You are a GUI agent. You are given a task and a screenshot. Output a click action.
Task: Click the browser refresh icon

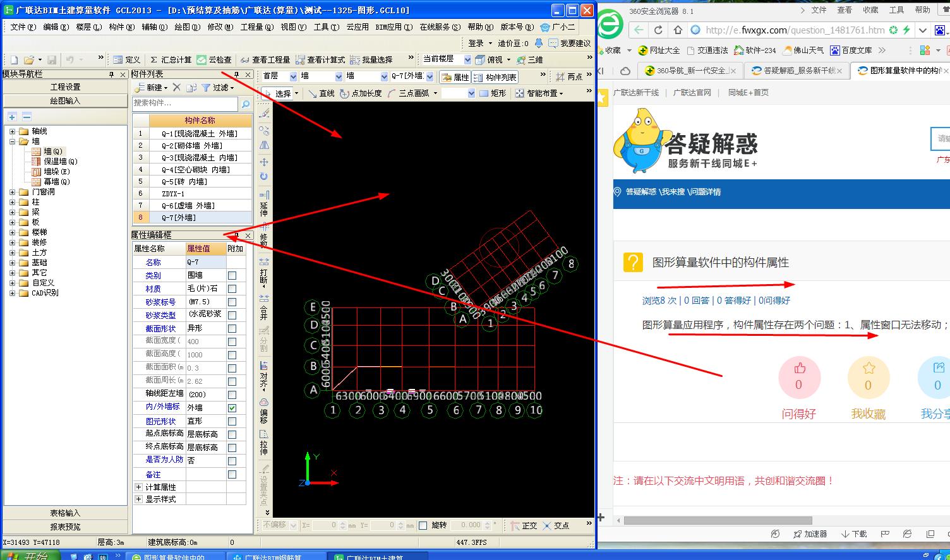coord(658,30)
